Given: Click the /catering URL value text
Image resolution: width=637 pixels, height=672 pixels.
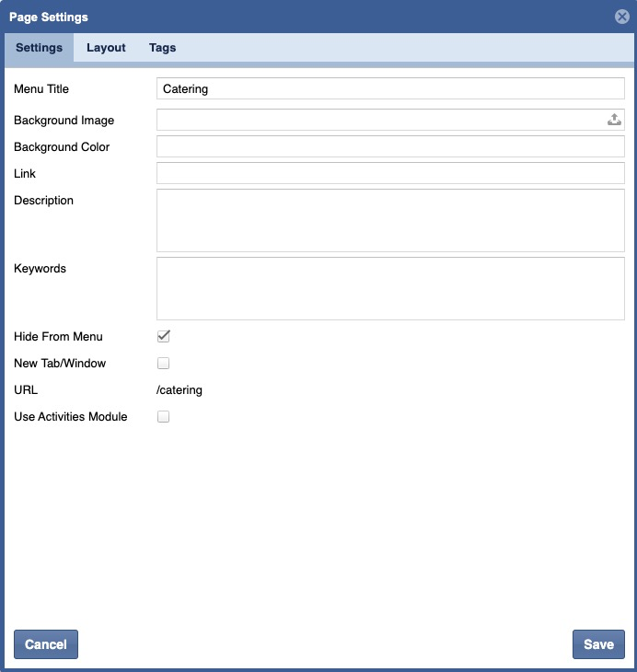Looking at the screenshot, I should pos(180,390).
